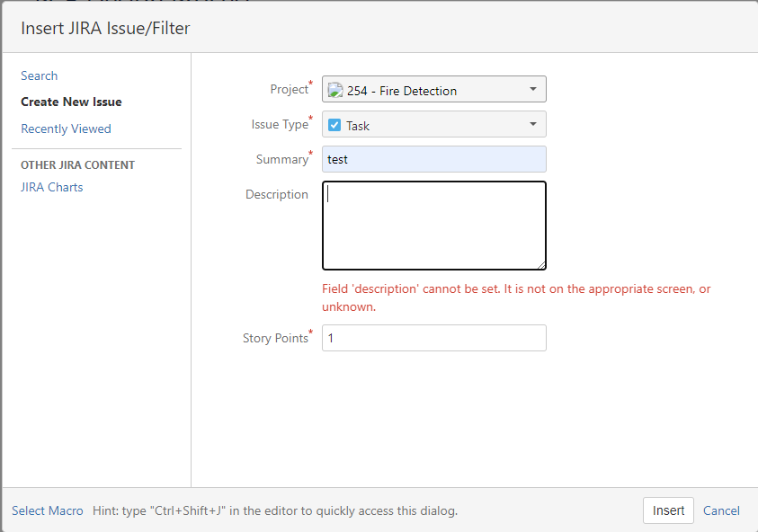Click the Ctrl+Shift+J hint text
The image size is (758, 532).
(x=275, y=510)
